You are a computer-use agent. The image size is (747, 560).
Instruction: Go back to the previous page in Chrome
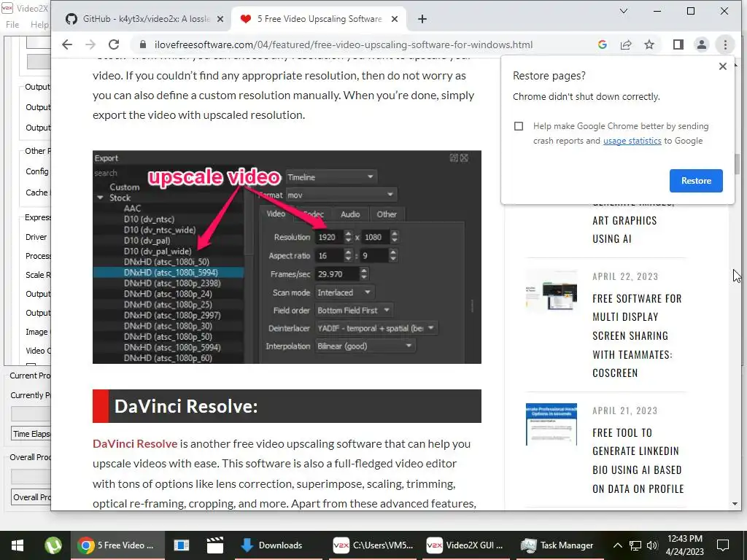tap(67, 44)
